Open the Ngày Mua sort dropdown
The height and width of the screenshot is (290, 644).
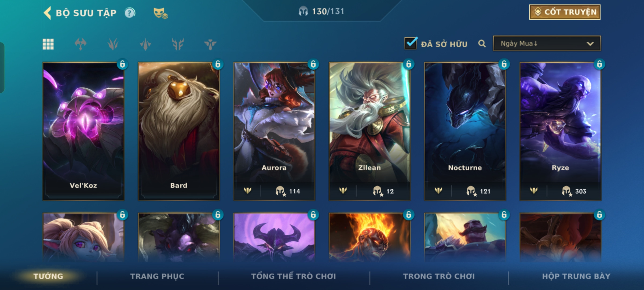pyautogui.click(x=547, y=44)
